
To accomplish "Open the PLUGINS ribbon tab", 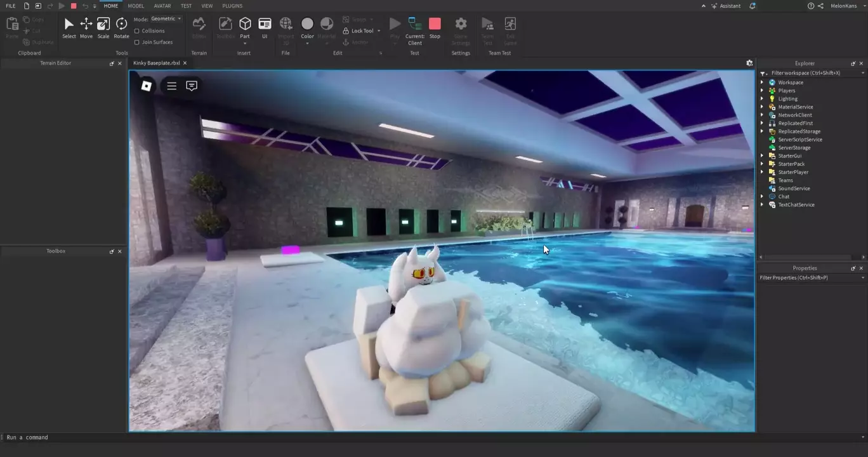I will [x=232, y=6].
